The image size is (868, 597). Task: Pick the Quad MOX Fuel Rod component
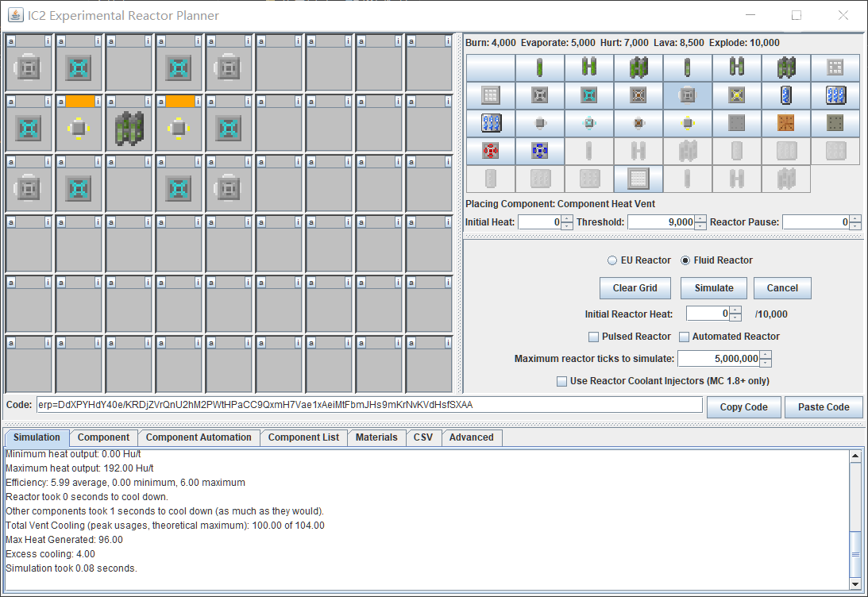(x=786, y=68)
